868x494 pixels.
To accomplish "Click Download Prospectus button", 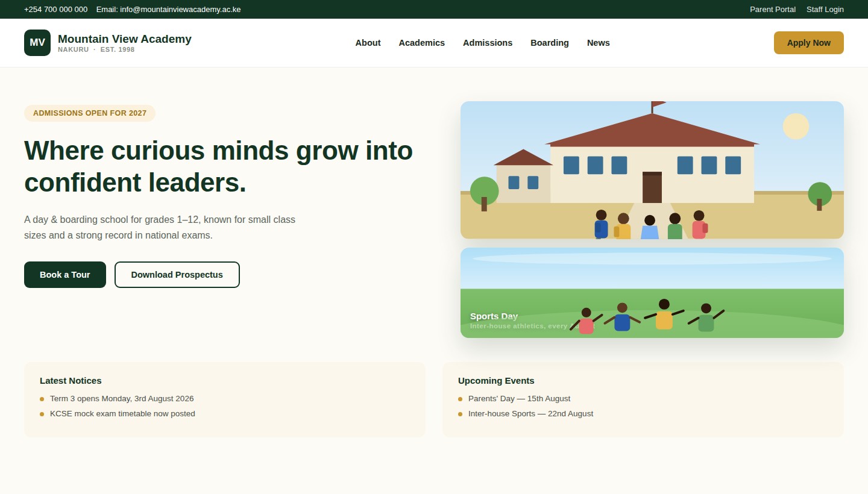I will coord(177,275).
